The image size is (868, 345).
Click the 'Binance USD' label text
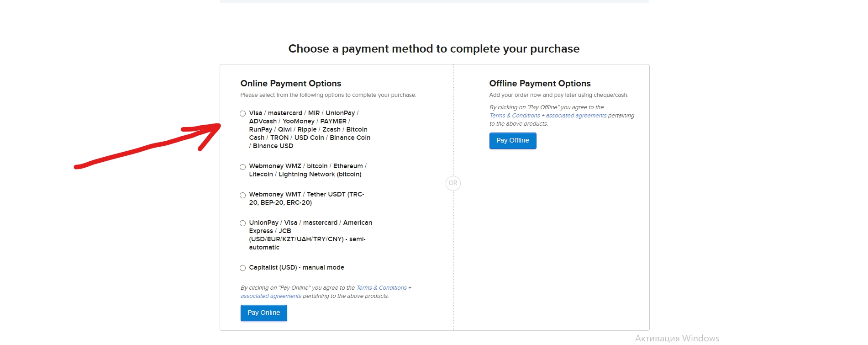click(273, 146)
